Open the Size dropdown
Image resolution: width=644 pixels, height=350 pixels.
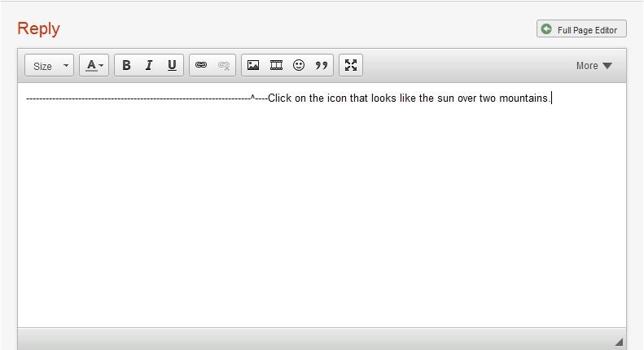(x=49, y=66)
